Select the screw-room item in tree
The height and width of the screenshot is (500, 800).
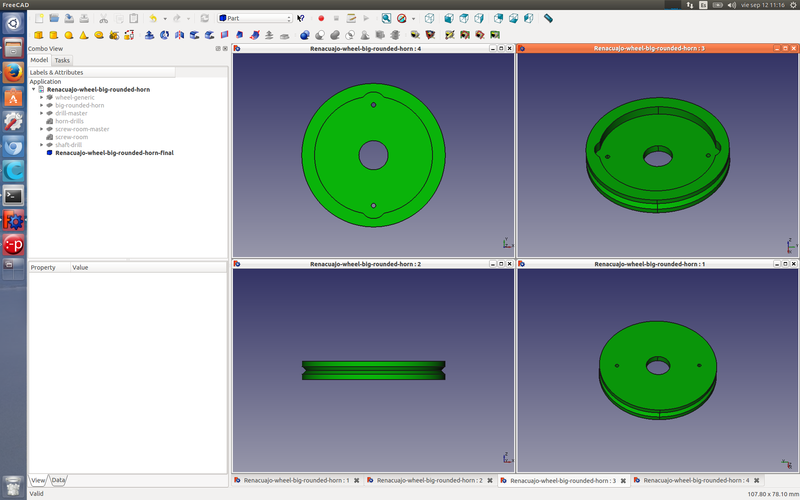click(71, 137)
